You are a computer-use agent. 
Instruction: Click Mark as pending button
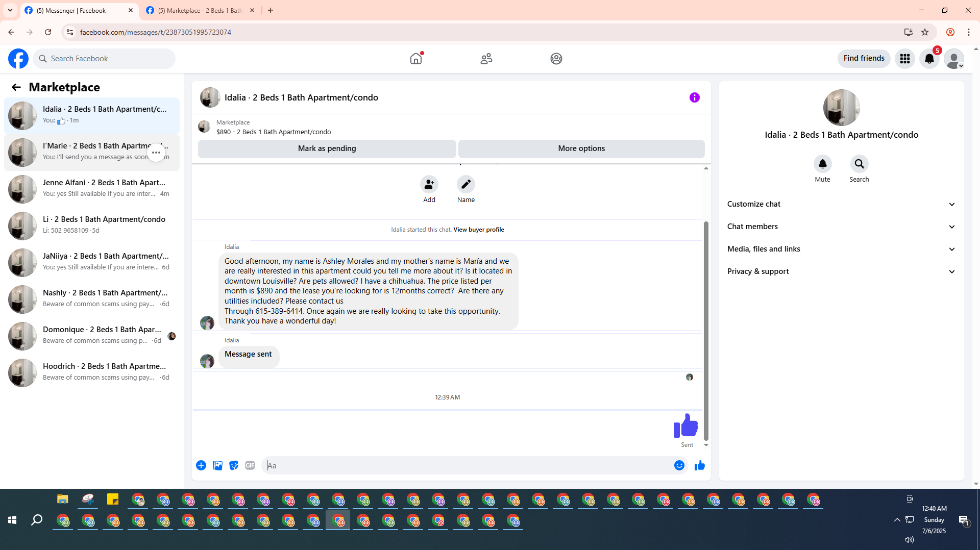pos(327,148)
